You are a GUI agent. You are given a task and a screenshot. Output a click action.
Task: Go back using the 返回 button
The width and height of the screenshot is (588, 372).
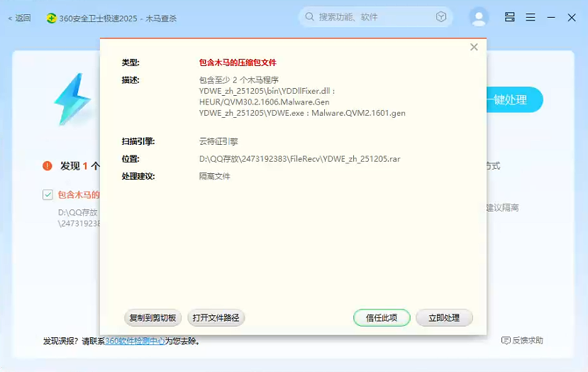(x=19, y=18)
